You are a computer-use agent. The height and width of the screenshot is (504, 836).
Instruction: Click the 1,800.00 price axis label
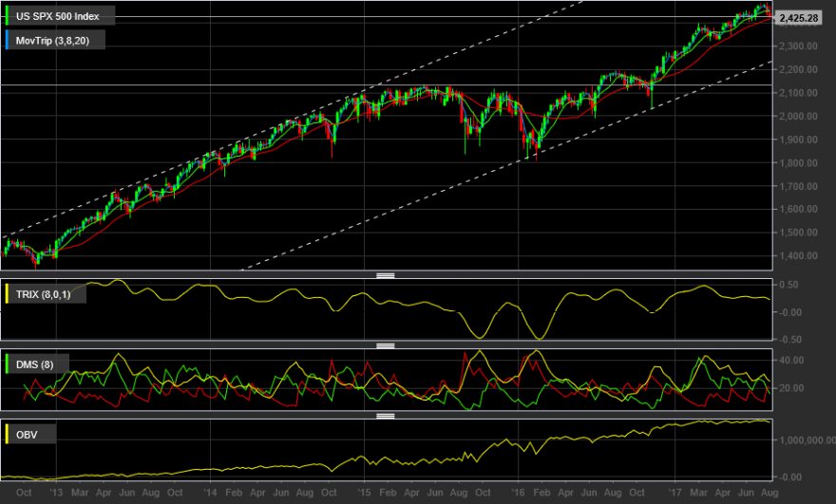click(799, 163)
